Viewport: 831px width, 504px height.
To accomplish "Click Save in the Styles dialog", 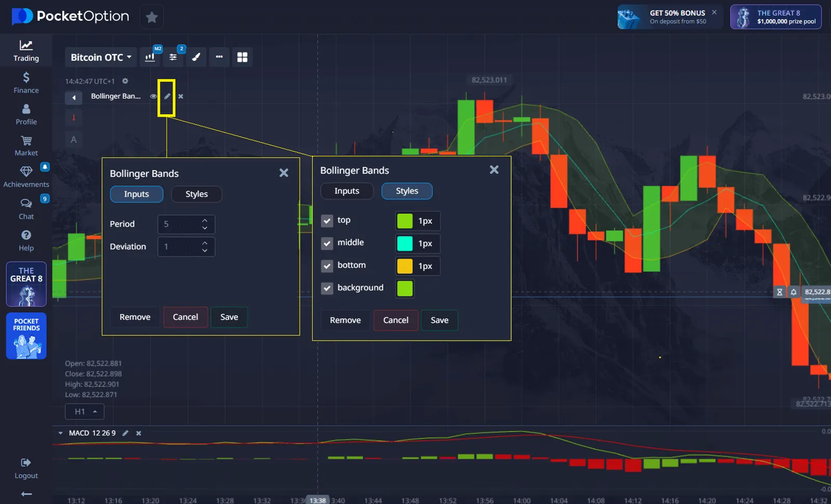I will (439, 320).
